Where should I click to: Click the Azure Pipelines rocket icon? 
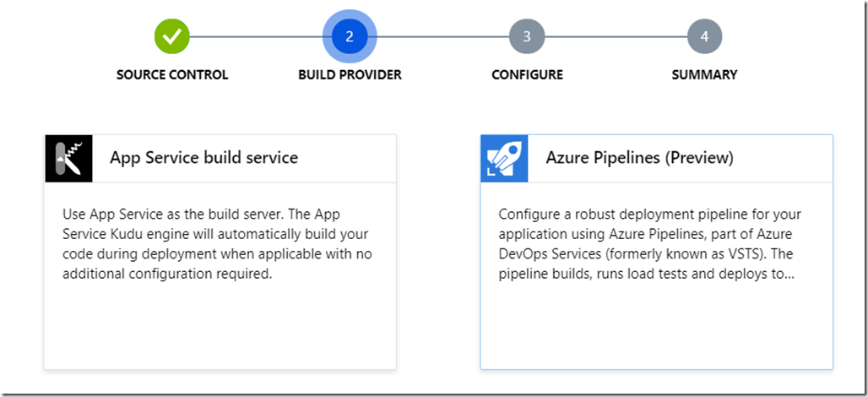pos(504,158)
